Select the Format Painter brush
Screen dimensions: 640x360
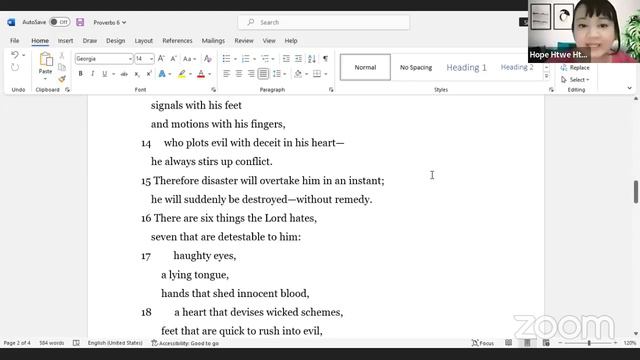coord(62,79)
